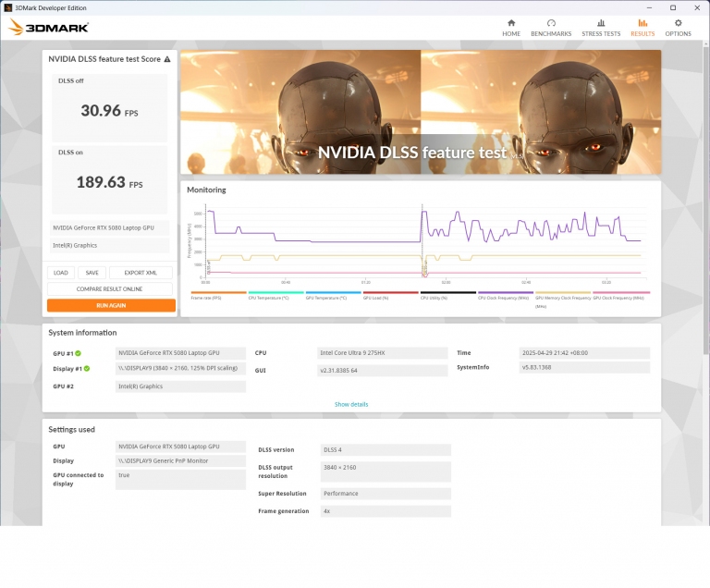Image resolution: width=710 pixels, height=588 pixels.
Task: Open the Home tab
Action: pyautogui.click(x=510, y=28)
